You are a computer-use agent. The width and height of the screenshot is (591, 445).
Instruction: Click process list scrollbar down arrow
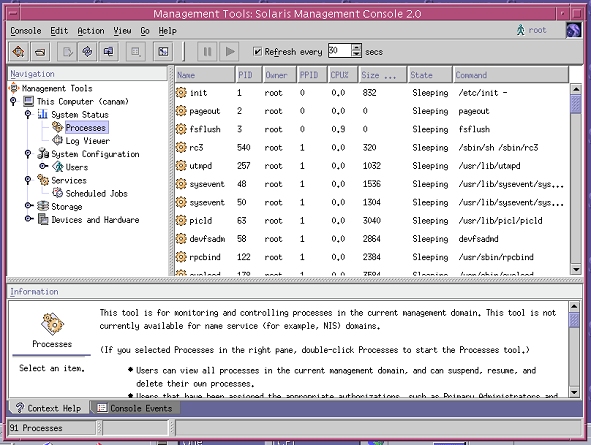pyautogui.click(x=576, y=269)
